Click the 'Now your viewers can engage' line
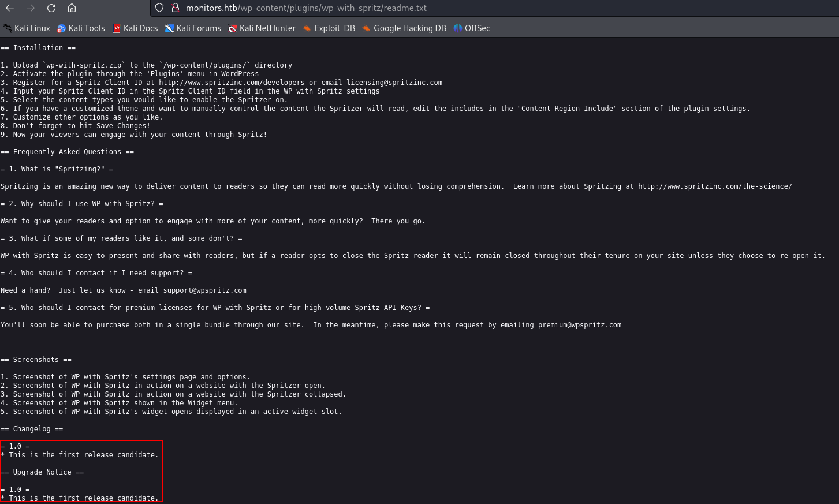This screenshot has height=504, width=839. 134,135
